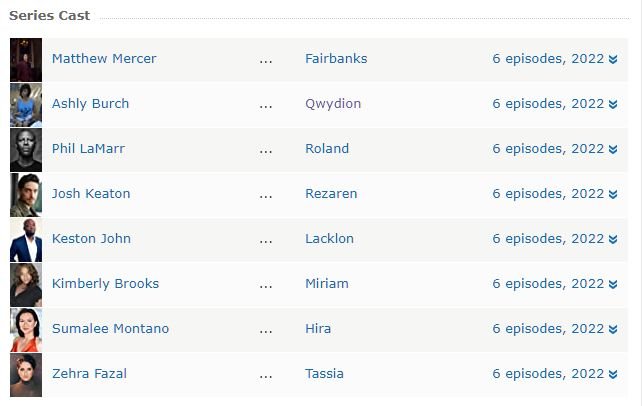
Task: Open the Miriam character page
Action: pyautogui.click(x=327, y=283)
